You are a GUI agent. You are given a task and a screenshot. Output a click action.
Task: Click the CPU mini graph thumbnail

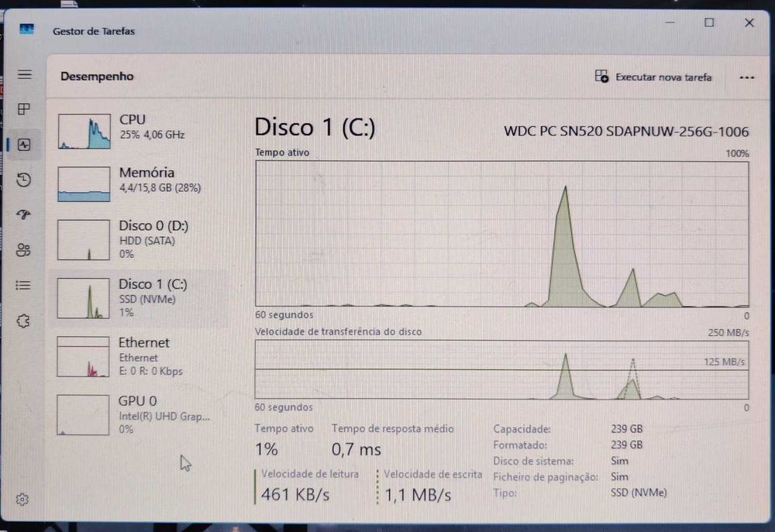84,132
